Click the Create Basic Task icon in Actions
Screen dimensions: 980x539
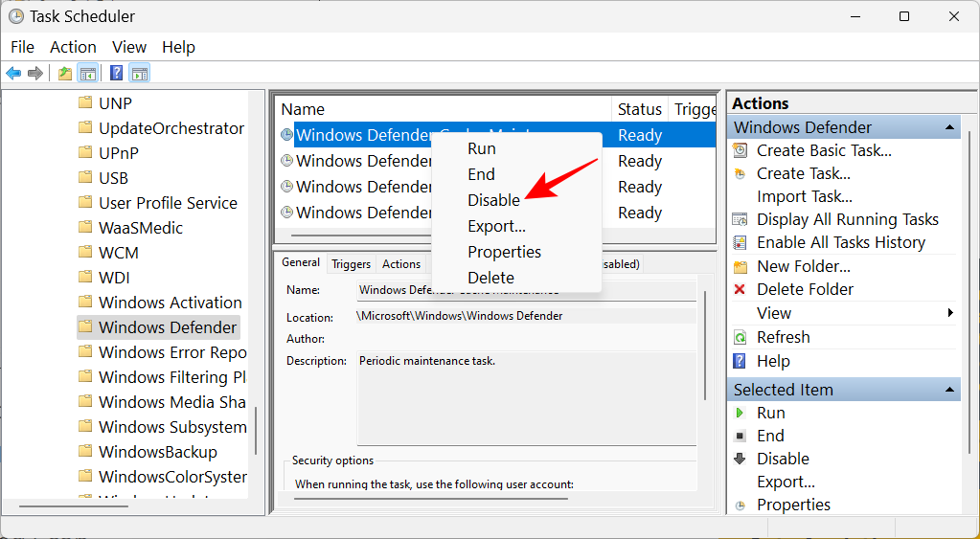(x=740, y=150)
